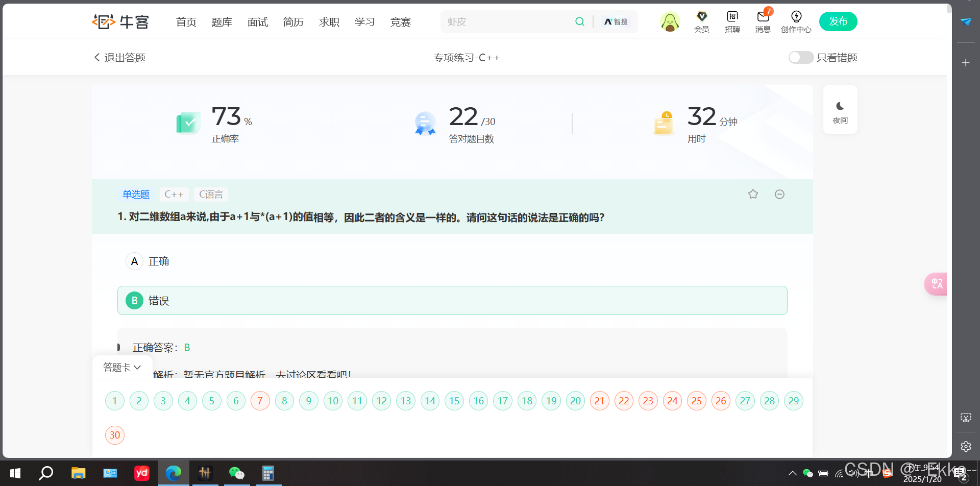Click the pink translate floating button
The width and height of the screenshot is (980, 486).
coord(936,284)
